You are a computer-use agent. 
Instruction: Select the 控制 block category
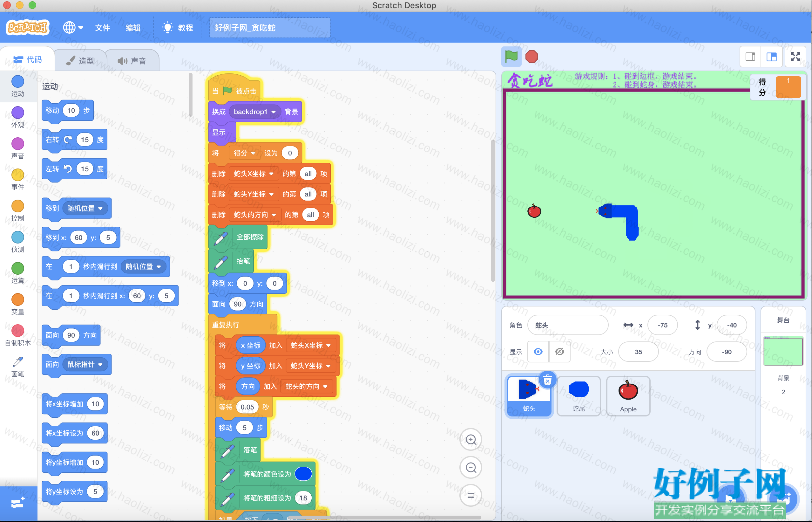tap(17, 211)
